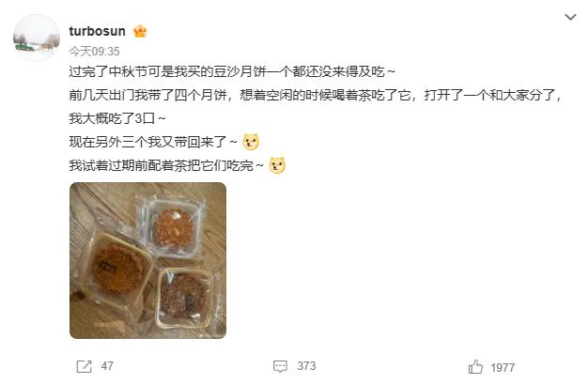Screen dimensions: 588x384
Task: Open the repost count 47
Action: 107,366
